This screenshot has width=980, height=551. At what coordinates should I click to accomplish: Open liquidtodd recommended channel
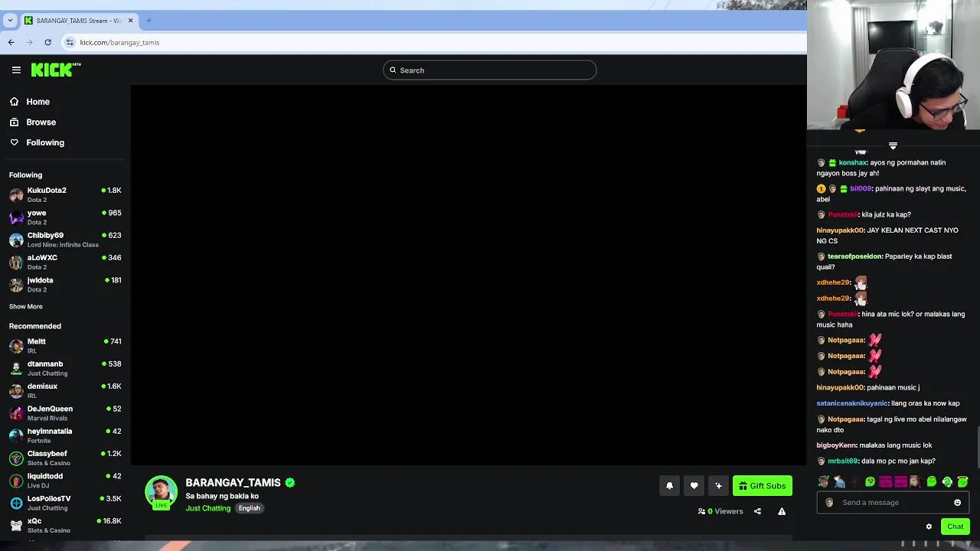(65, 481)
